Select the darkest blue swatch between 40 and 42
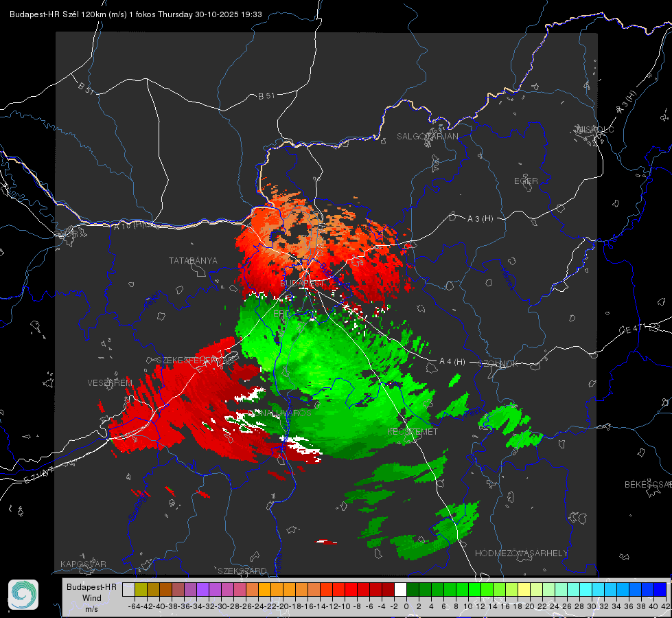This screenshot has height=618, width=672. (660, 590)
